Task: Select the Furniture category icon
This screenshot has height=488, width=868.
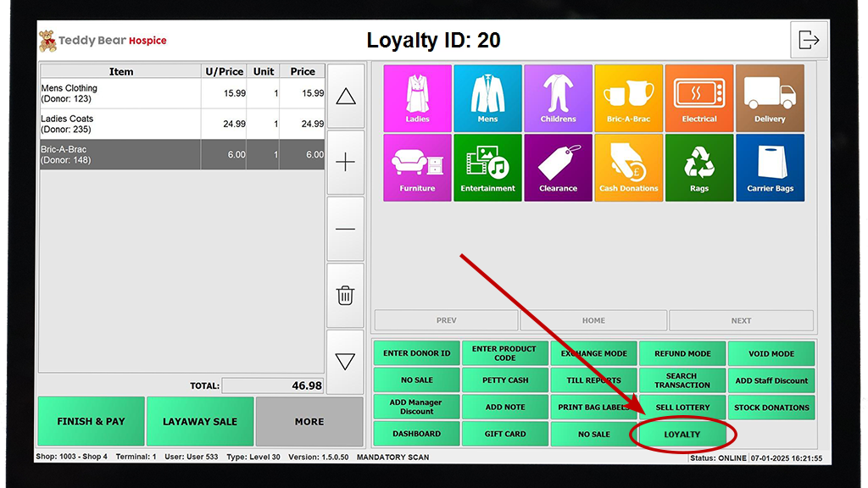Action: [417, 167]
